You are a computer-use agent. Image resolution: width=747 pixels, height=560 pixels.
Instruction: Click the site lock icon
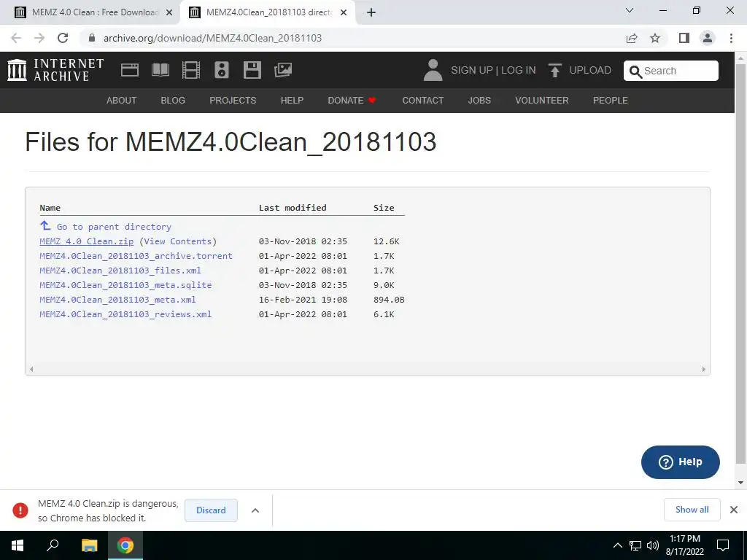(x=92, y=38)
